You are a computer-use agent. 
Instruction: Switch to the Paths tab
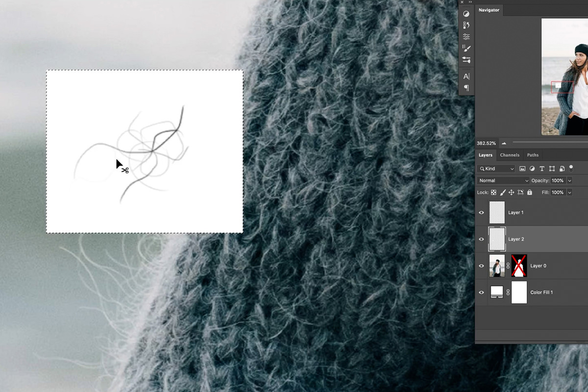pyautogui.click(x=533, y=155)
